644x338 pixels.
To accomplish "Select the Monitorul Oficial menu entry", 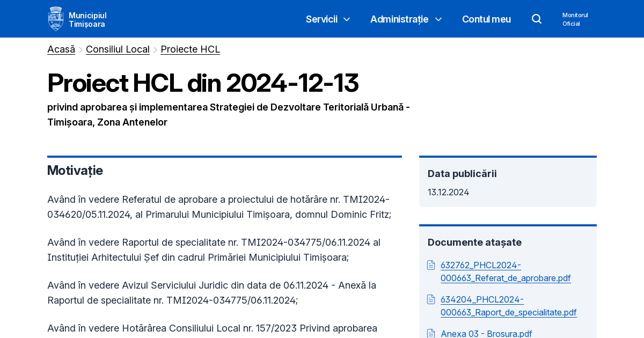I will (575, 19).
